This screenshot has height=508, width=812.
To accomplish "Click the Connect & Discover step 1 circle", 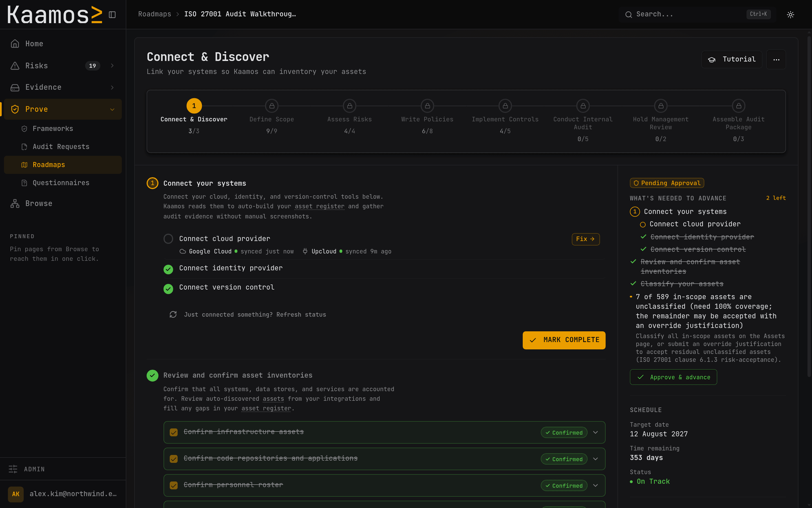I will (x=194, y=106).
